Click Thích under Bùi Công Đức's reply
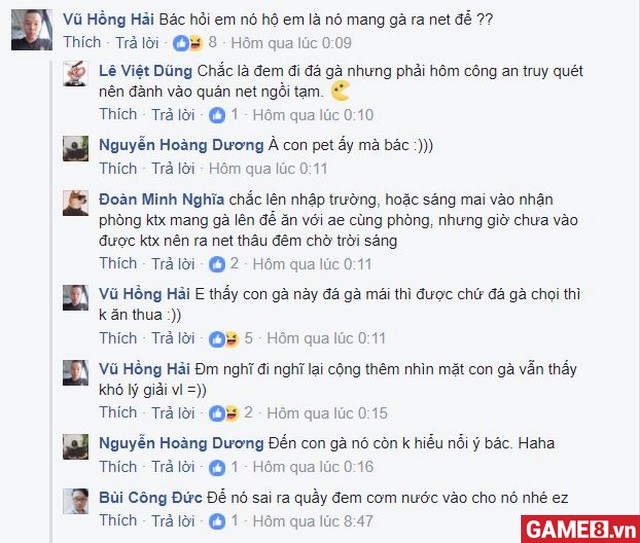 tap(118, 521)
